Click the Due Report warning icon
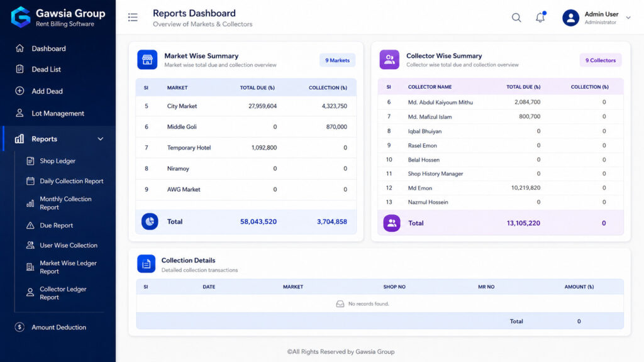644x362 pixels. [30, 226]
